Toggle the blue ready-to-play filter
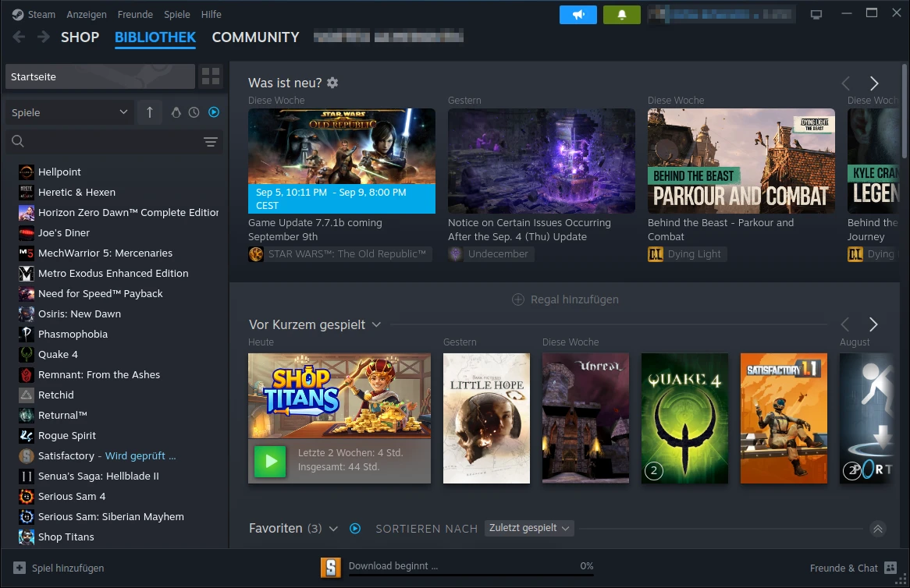 pos(213,112)
